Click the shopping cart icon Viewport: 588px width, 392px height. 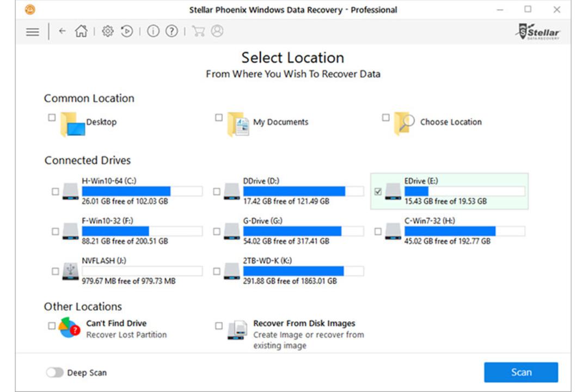[x=198, y=31]
